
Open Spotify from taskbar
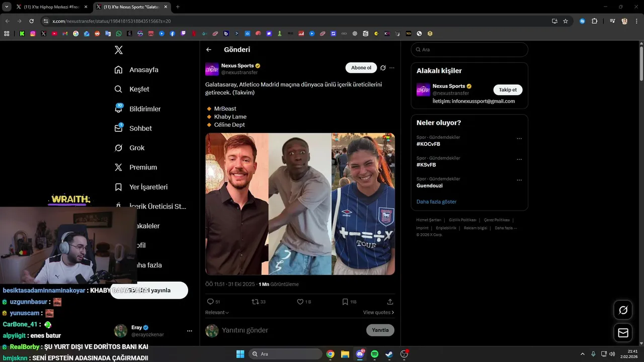(x=374, y=354)
